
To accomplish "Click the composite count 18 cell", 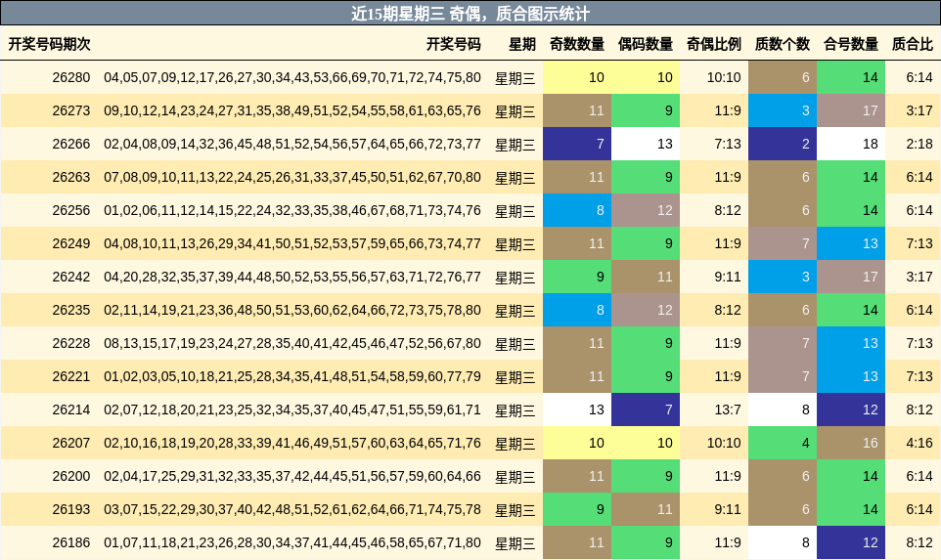I will click(x=851, y=144).
